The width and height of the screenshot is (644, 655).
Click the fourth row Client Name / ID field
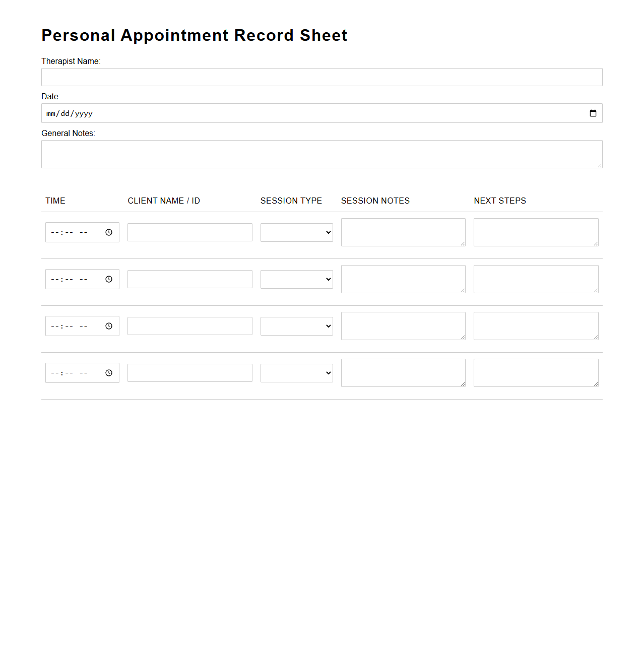[189, 373]
